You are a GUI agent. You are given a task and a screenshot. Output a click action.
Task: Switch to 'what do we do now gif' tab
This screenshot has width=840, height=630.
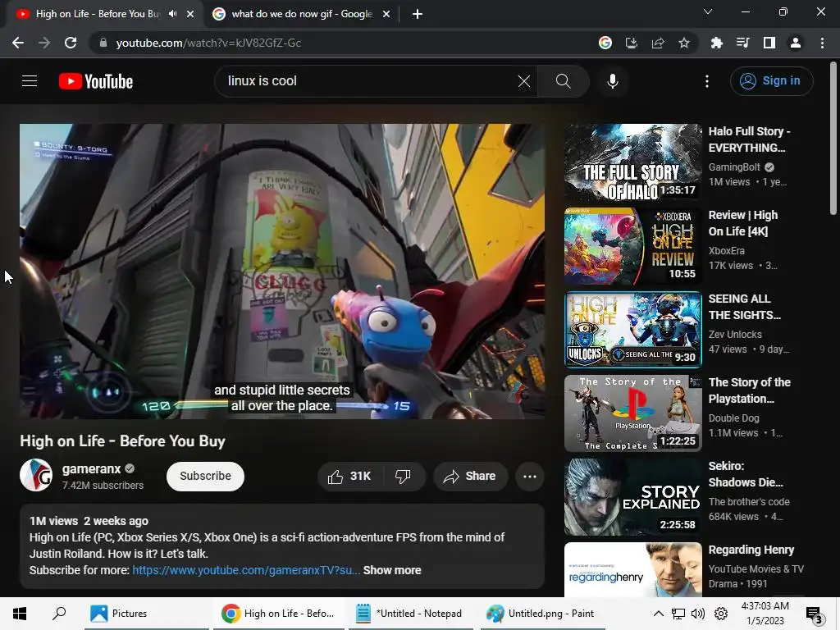tap(302, 14)
